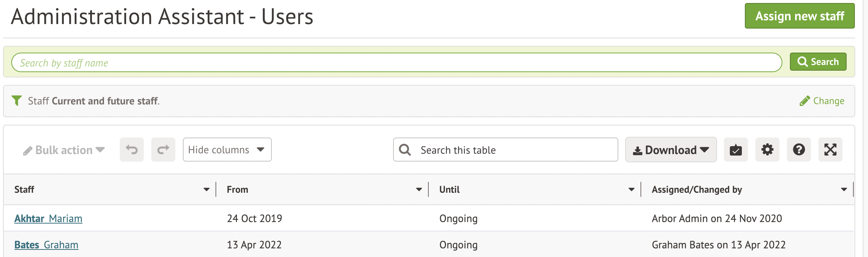Click the undo arrow icon

tap(132, 150)
